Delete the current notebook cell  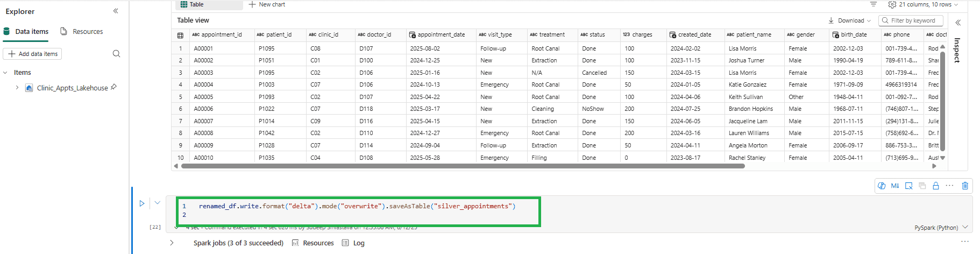coord(965,186)
